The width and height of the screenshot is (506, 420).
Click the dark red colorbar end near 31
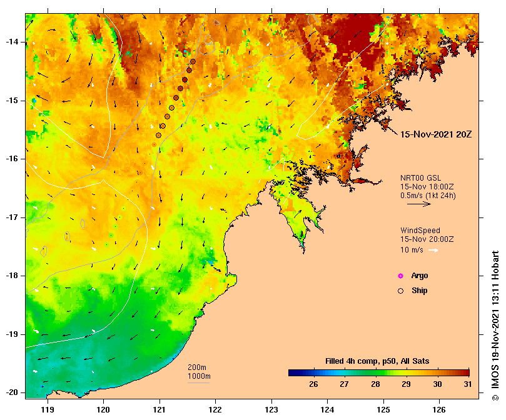pyautogui.click(x=465, y=373)
